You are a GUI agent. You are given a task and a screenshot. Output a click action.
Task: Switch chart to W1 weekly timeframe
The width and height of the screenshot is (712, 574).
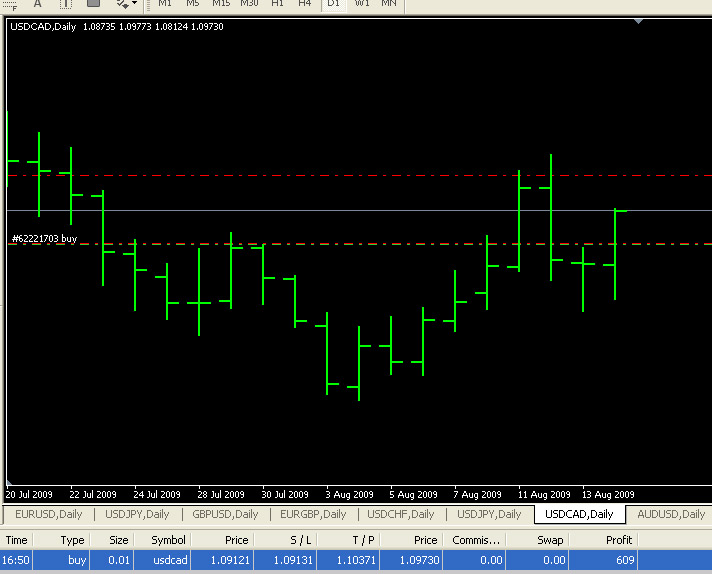point(362,4)
